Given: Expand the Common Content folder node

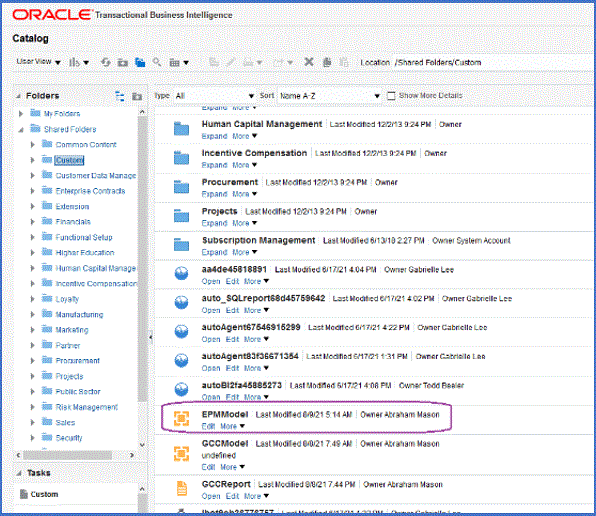Looking at the screenshot, I should click(33, 144).
